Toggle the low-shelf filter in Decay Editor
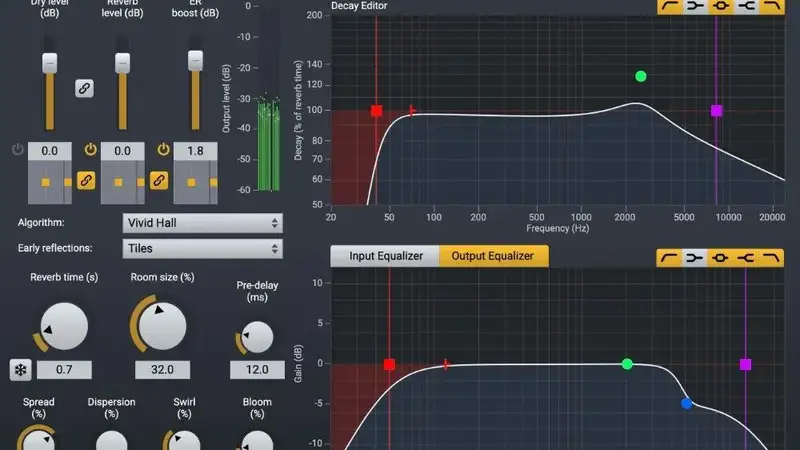This screenshot has height=450, width=800. (695, 6)
